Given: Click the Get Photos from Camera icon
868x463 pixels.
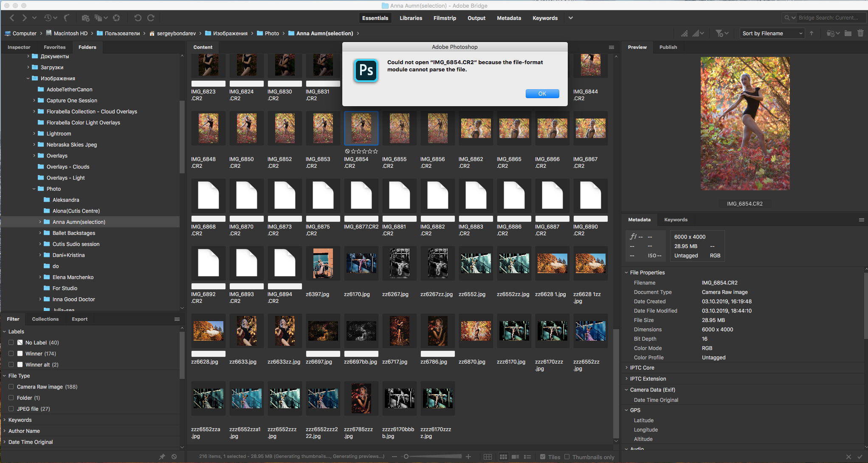Looking at the screenshot, I should point(85,18).
